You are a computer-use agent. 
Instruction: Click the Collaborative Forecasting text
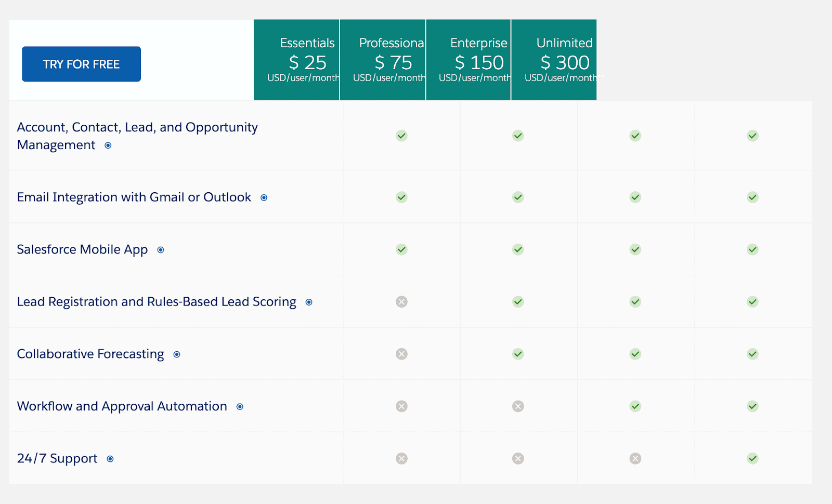pos(90,354)
